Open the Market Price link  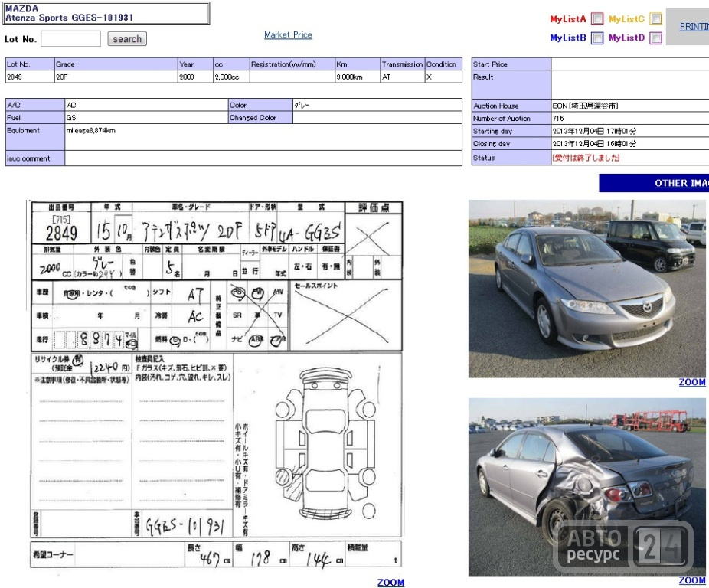tap(288, 34)
